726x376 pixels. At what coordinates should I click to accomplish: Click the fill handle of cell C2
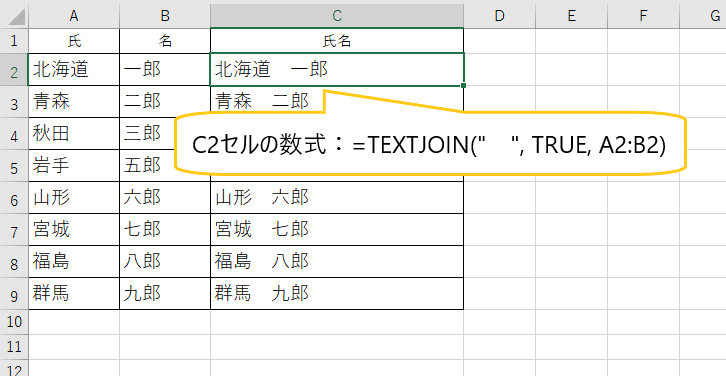pyautogui.click(x=463, y=85)
